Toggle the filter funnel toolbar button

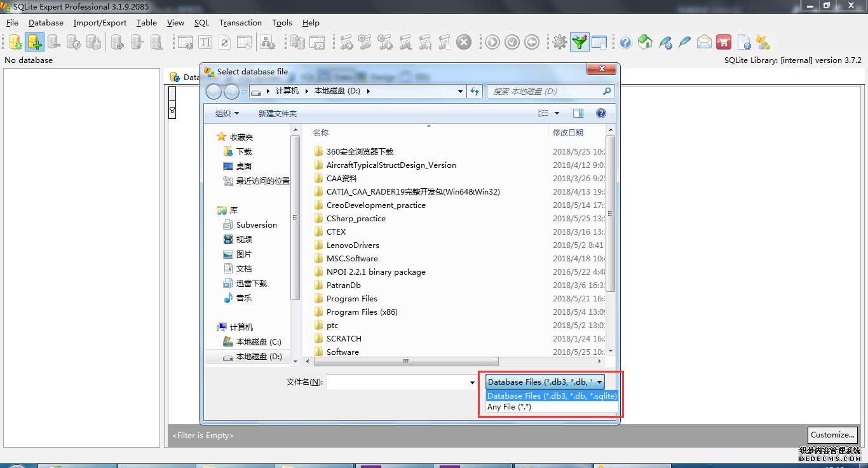point(579,42)
